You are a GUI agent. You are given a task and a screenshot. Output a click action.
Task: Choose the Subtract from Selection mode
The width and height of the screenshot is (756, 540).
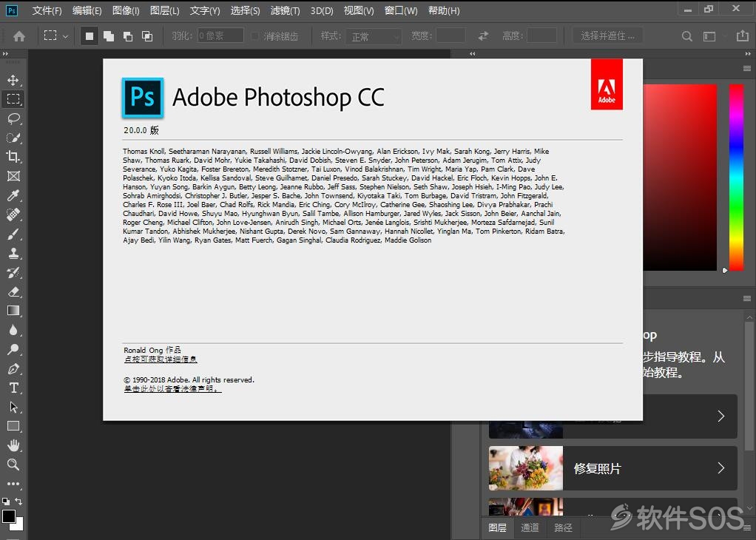pos(128,36)
